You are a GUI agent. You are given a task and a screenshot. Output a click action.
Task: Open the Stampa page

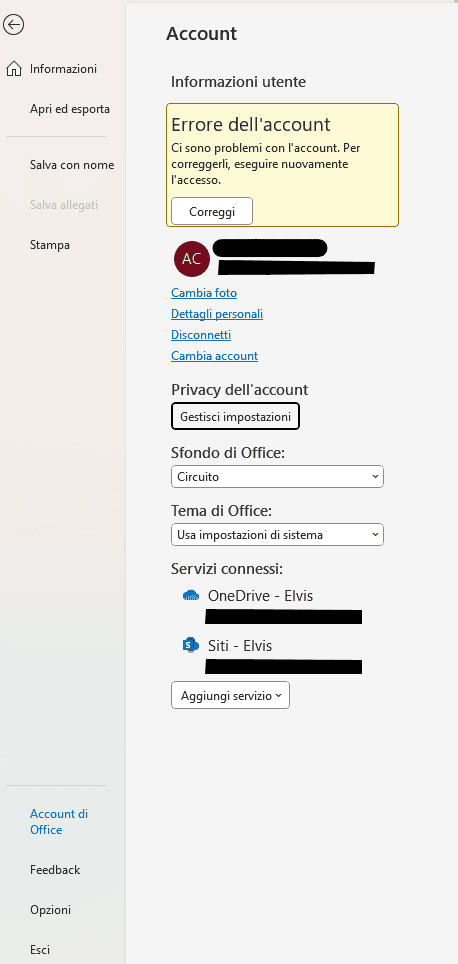coord(50,245)
